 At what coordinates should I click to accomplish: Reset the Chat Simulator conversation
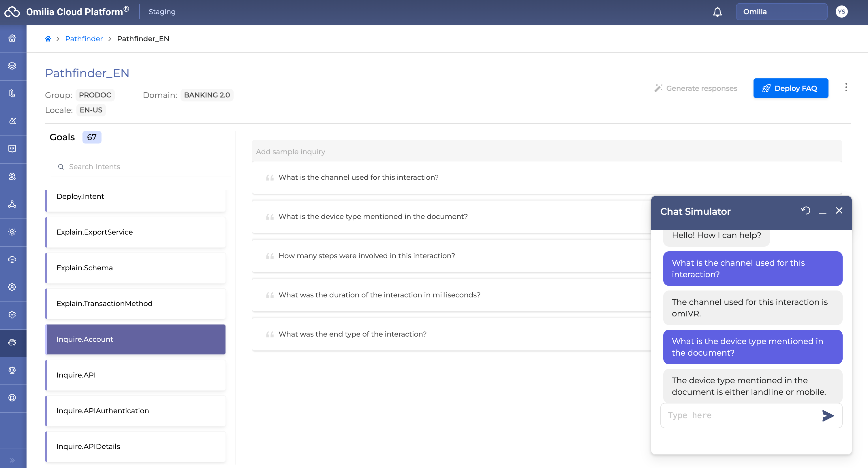[x=805, y=211]
